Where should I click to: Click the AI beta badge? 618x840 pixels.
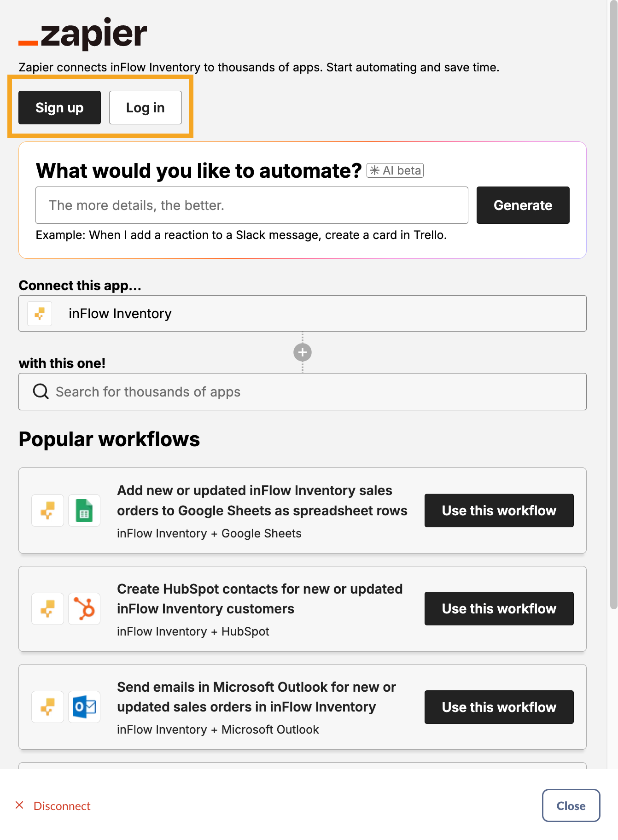[x=395, y=170]
